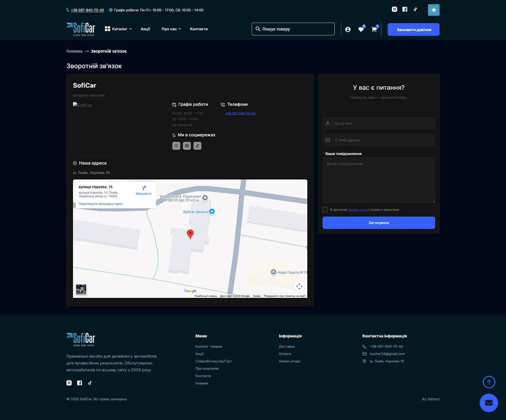
Task: Toggle satellite view thumbnail on map
Action: pos(81,289)
